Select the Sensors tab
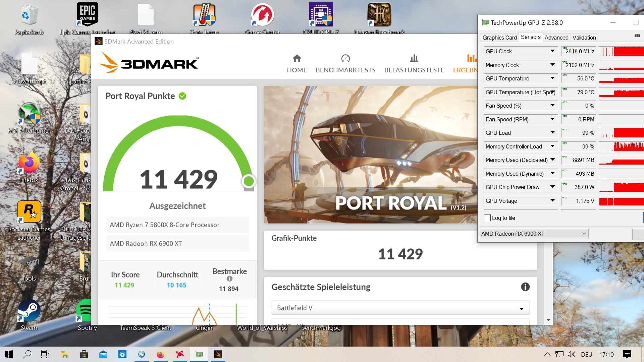This screenshot has height=362, width=644. click(530, 37)
